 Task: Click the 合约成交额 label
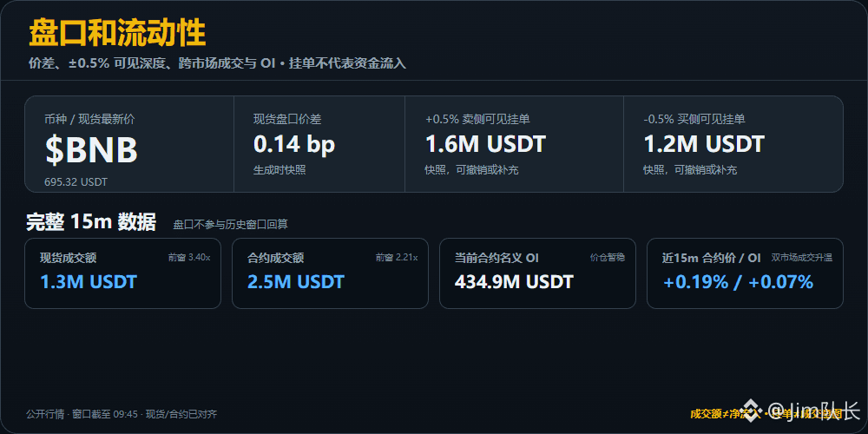click(x=276, y=258)
